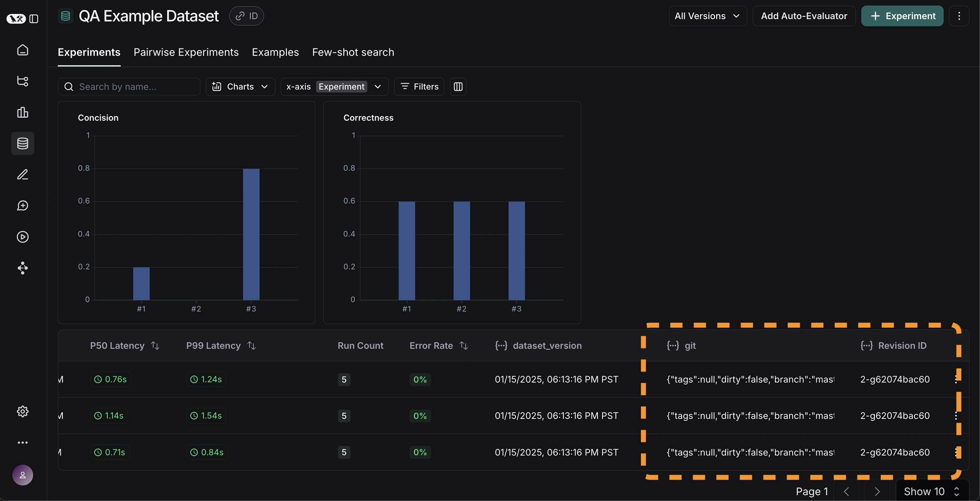The image size is (980, 501).
Task: Copy the dataset ID link button
Action: pos(246,16)
